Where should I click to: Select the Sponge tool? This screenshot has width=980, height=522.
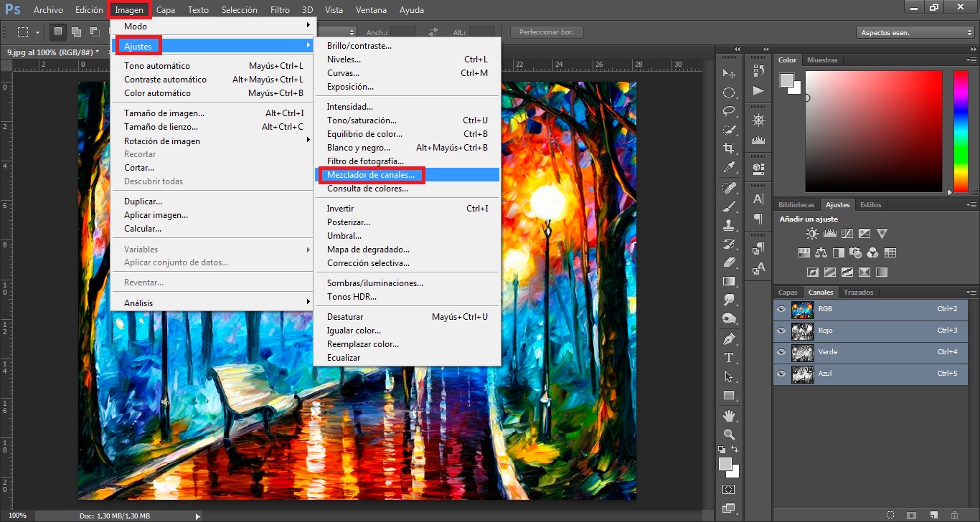click(x=729, y=318)
